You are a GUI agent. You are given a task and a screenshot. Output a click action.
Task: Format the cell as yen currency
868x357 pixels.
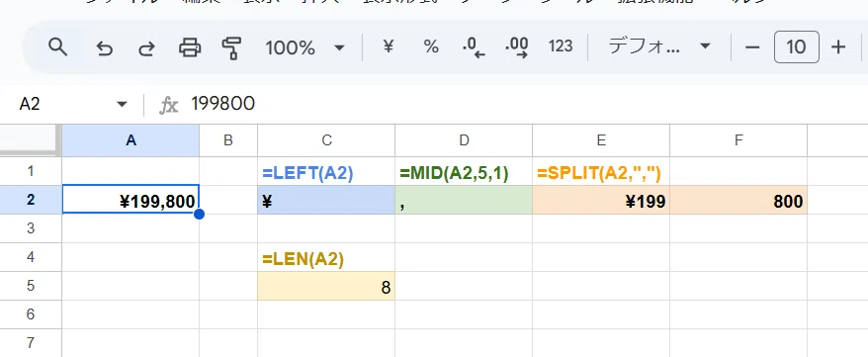(x=389, y=47)
